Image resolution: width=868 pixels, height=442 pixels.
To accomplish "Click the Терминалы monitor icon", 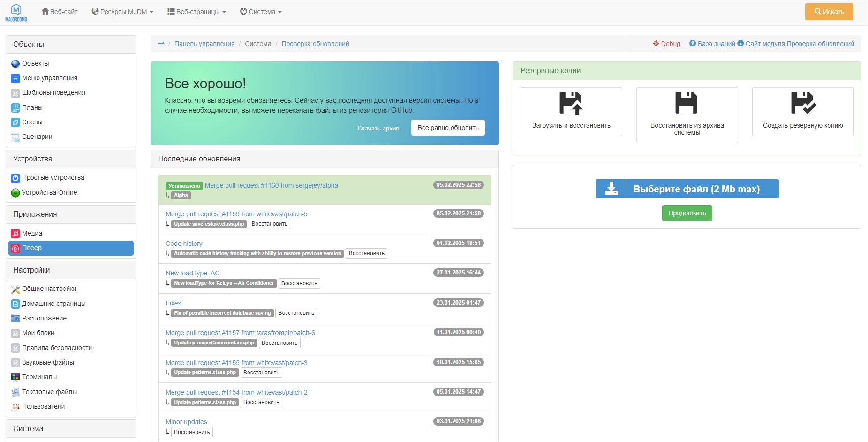I will pos(15,377).
